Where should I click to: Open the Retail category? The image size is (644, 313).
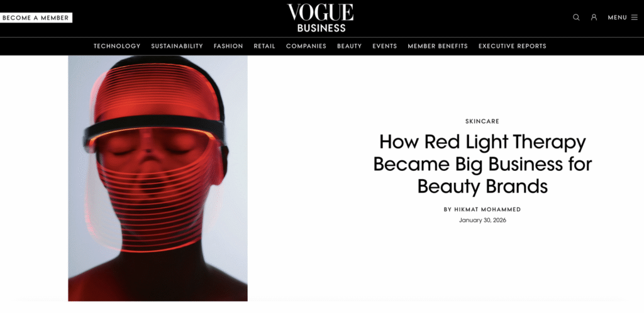[x=265, y=46]
